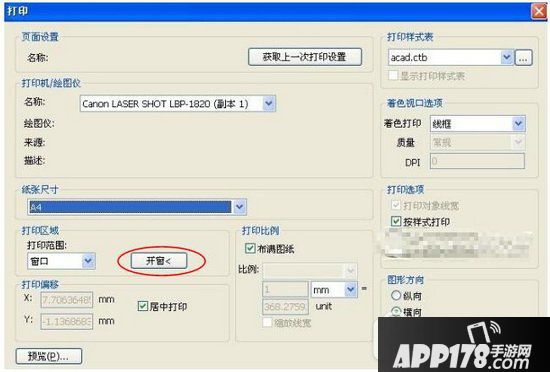Click the unit value field showing 368.2759
This screenshot has width=550, height=372.
[x=285, y=307]
